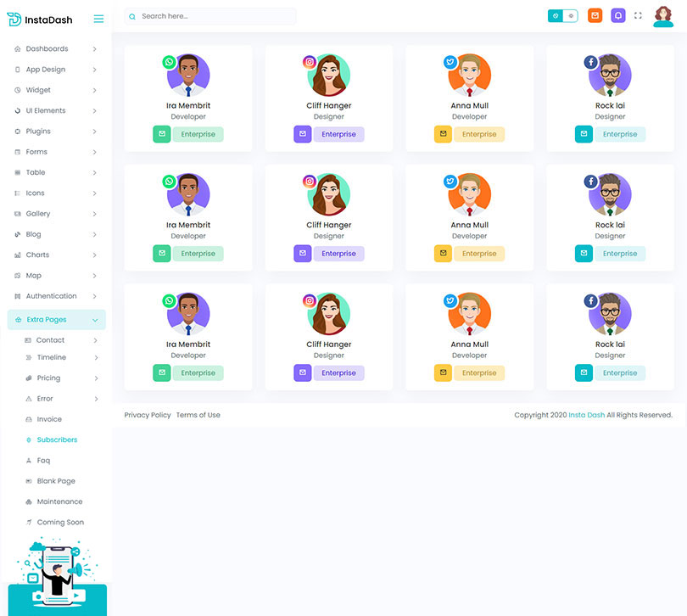The image size is (687, 616).
Task: Select Faq from the sidebar submenu
Action: (43, 461)
